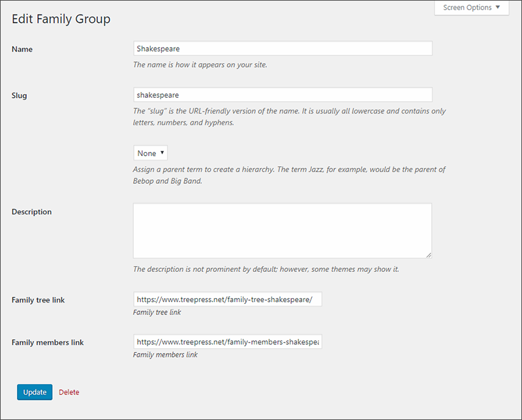Click the italic 'Family tree link' caption
This screenshot has height=420, width=522.
tap(157, 312)
